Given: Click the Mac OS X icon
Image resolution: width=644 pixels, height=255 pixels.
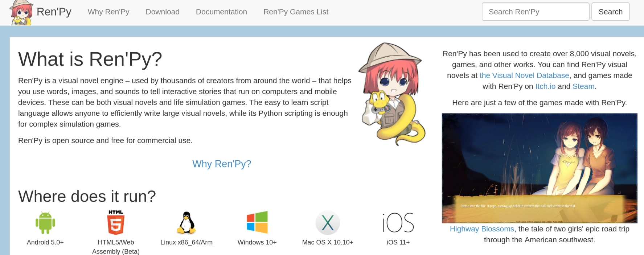Looking at the screenshot, I should pos(328,223).
